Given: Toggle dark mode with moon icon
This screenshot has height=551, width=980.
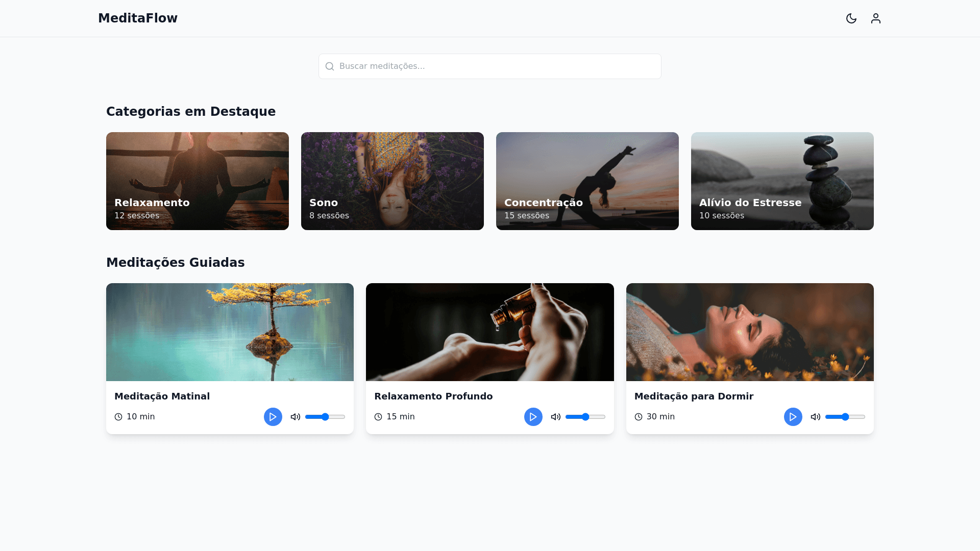Looking at the screenshot, I should [851, 18].
